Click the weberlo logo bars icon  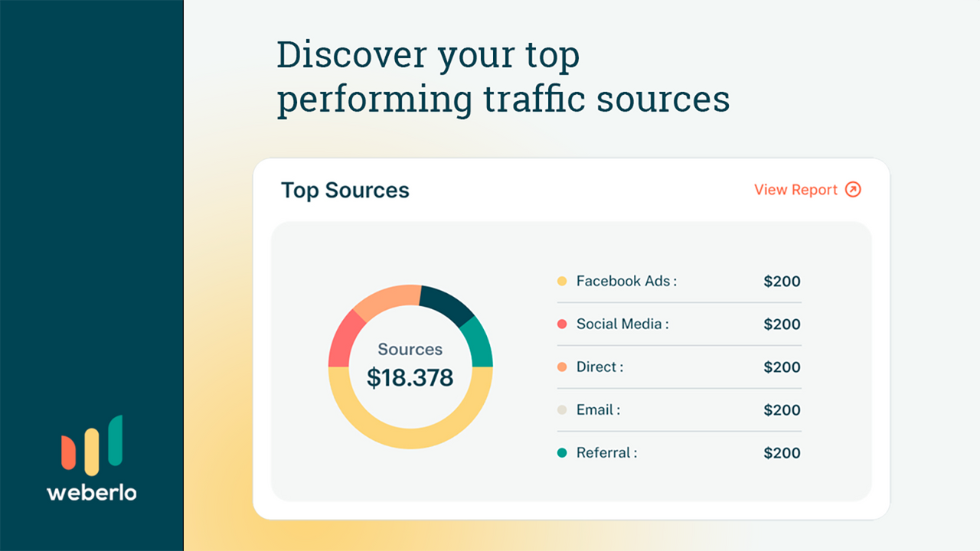pos(92,444)
